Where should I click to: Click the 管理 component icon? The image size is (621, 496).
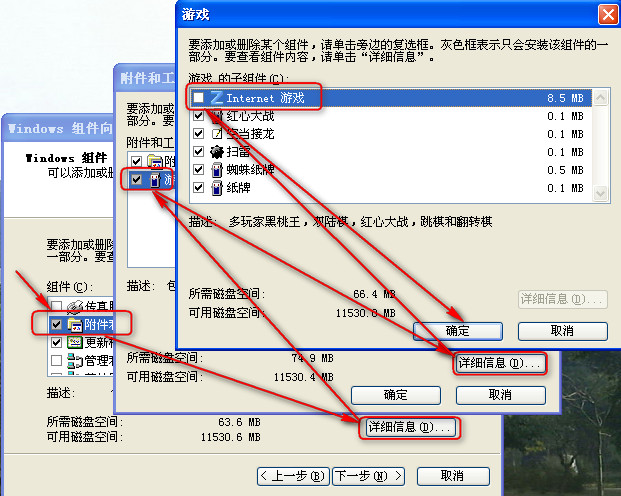(74, 360)
